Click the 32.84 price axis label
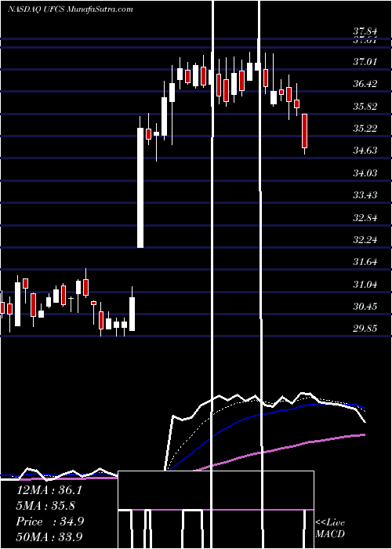 pyautogui.click(x=365, y=218)
